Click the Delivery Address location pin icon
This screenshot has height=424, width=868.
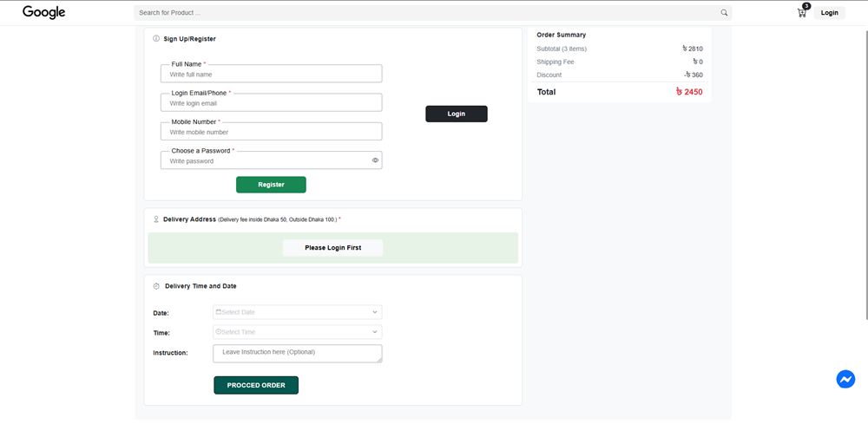(x=156, y=219)
